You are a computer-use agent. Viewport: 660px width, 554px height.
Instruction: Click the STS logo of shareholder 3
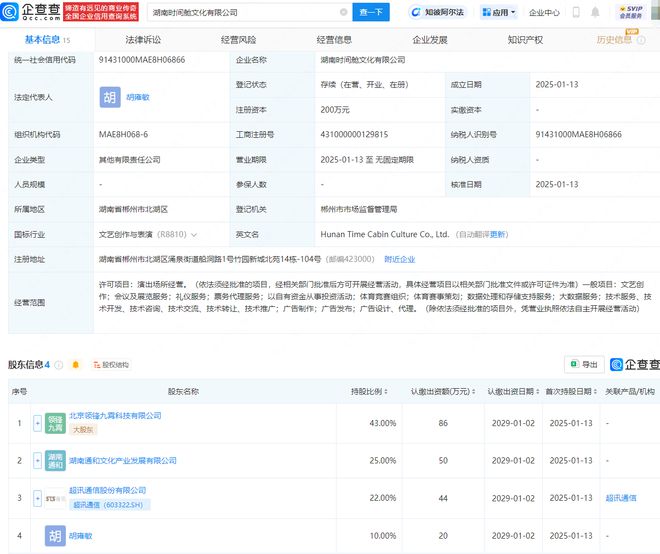[x=55, y=498]
